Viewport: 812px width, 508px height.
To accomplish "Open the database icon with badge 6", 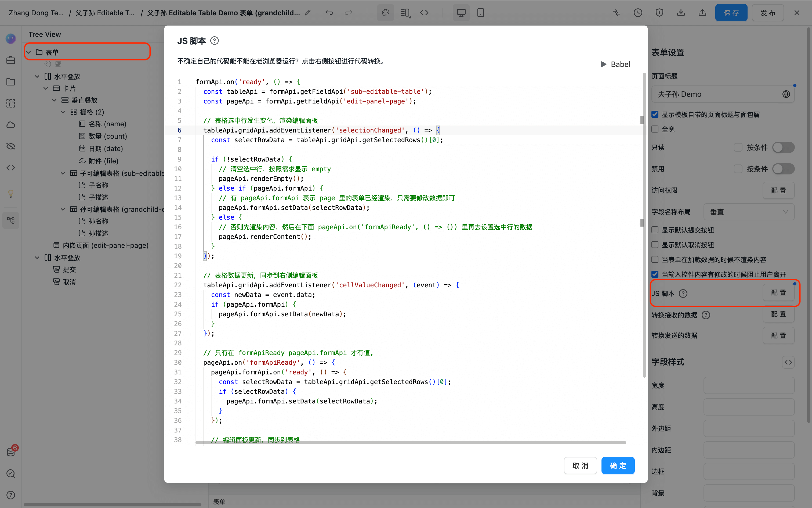I will pos(11,452).
